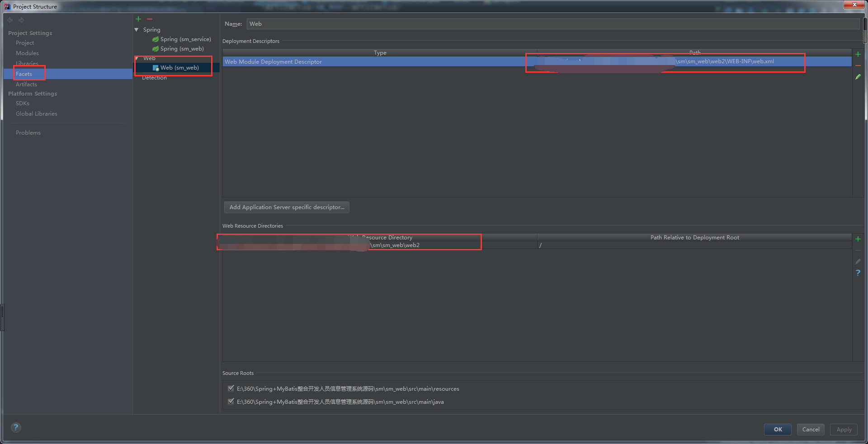Edit deployment descriptor with green pencil

[x=858, y=77]
